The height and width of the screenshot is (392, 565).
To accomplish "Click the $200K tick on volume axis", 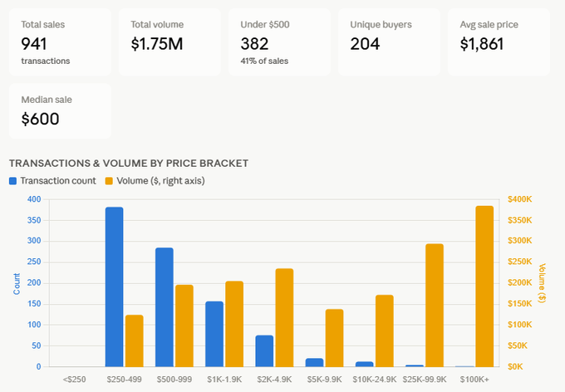I will point(519,283).
